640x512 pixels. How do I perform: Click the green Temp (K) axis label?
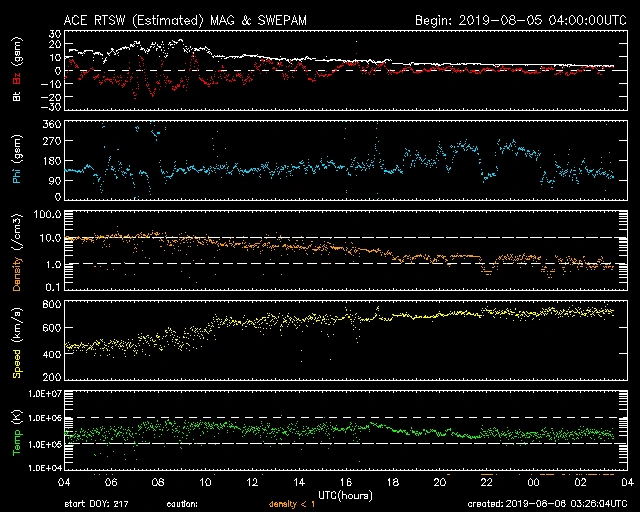pyautogui.click(x=15, y=430)
